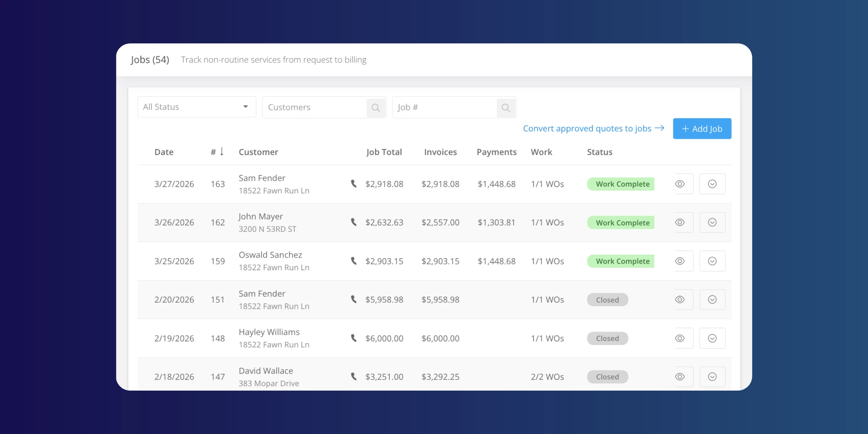Click the Job # search magnifier icon
This screenshot has height=434, width=868.
[x=506, y=107]
